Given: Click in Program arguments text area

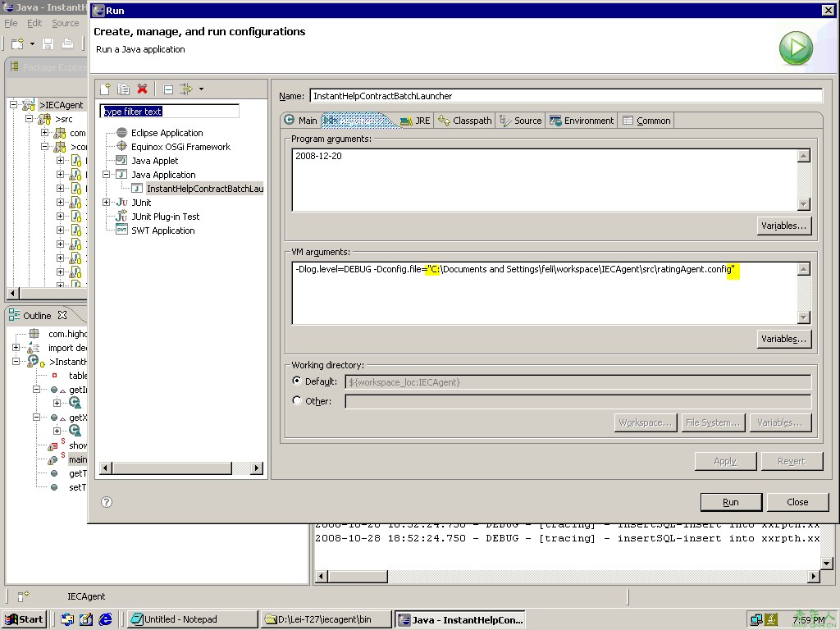Looking at the screenshot, I should (545, 180).
